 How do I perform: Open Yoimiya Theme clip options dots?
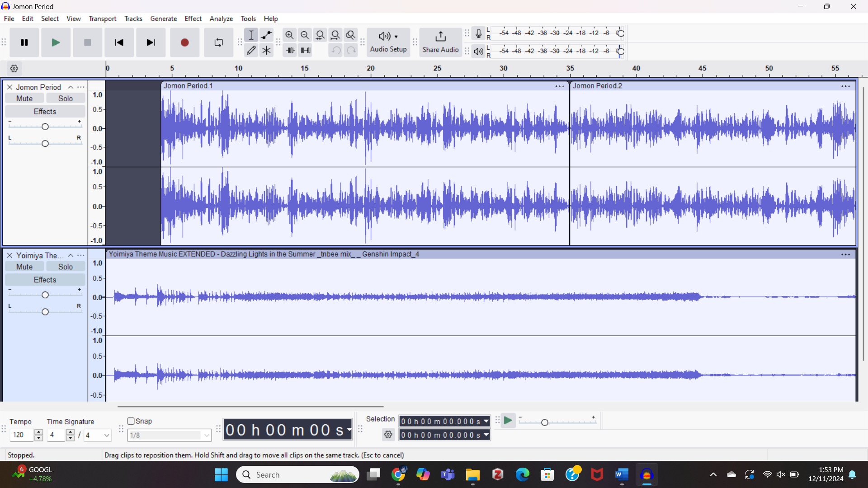[846, 255]
